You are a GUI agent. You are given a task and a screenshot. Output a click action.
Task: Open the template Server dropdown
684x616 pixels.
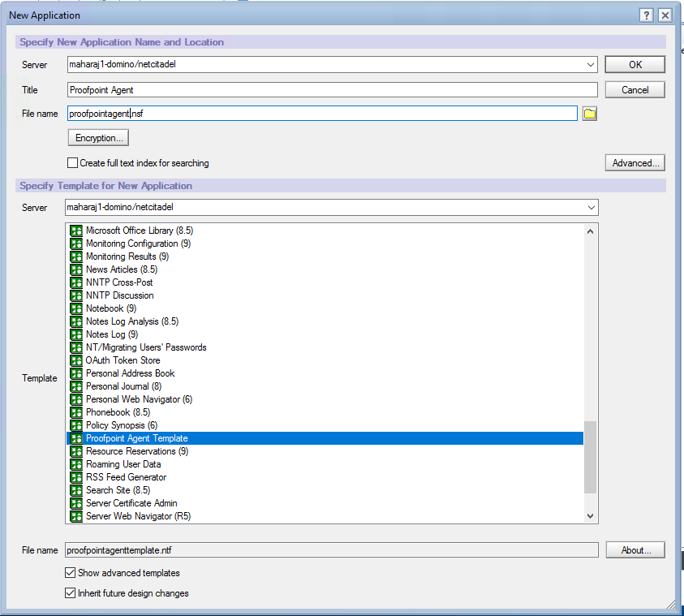(x=591, y=207)
